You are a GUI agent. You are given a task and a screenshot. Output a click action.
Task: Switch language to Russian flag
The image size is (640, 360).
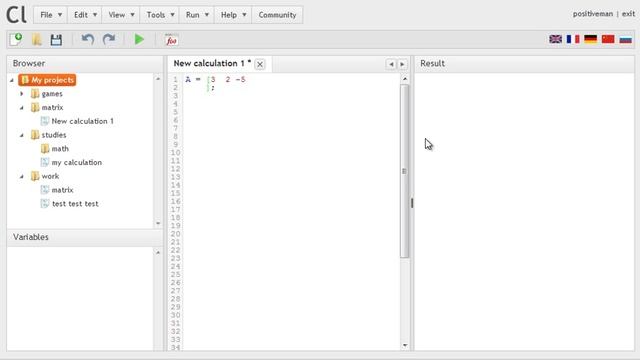pos(625,39)
